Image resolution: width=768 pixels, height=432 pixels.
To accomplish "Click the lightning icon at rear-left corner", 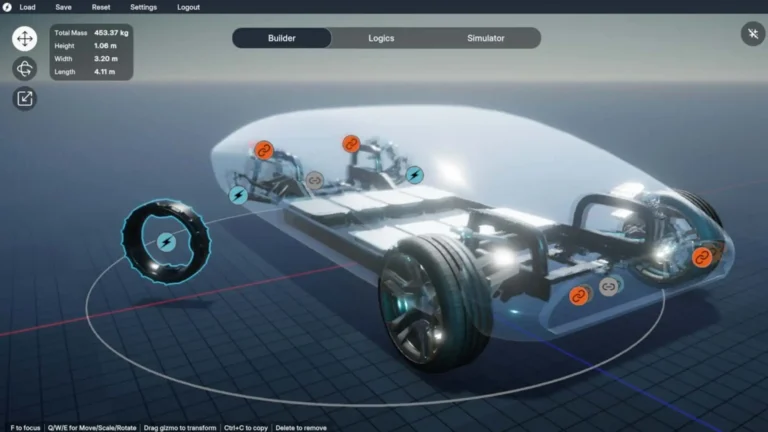I will (x=238, y=195).
